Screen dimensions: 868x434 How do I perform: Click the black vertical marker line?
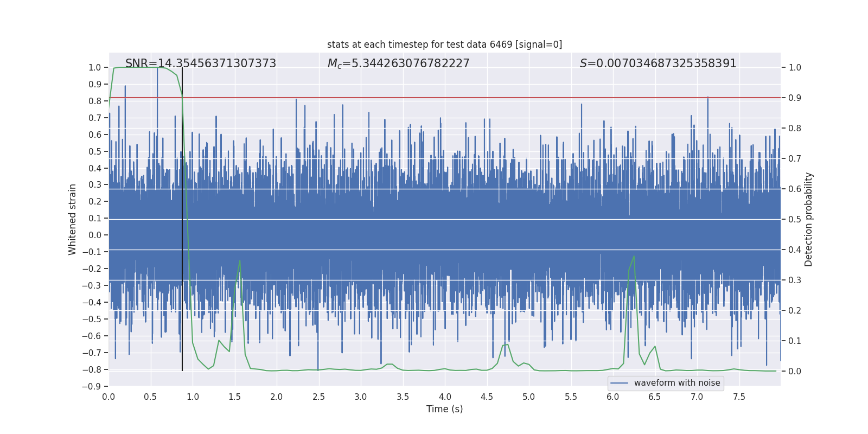click(182, 217)
